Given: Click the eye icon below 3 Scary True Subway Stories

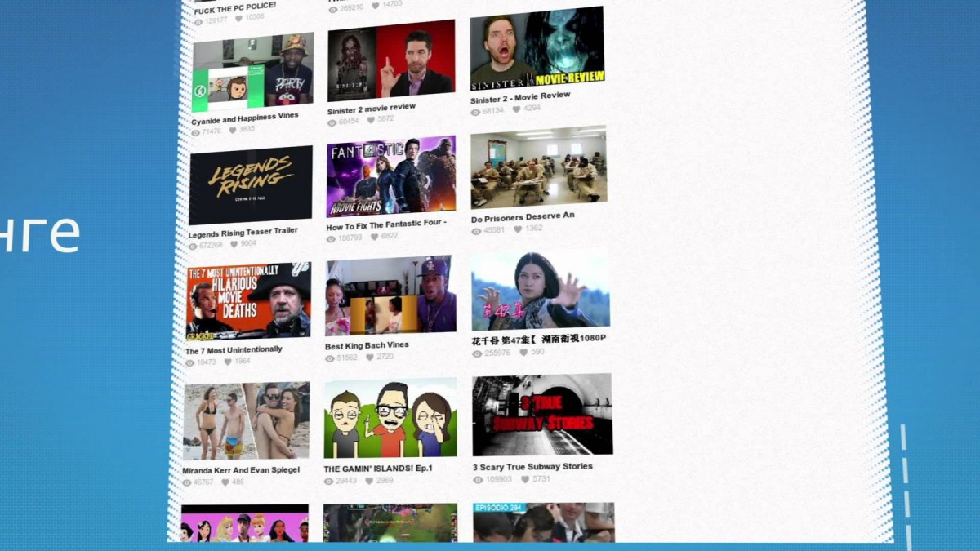Looking at the screenshot, I should pos(478,480).
